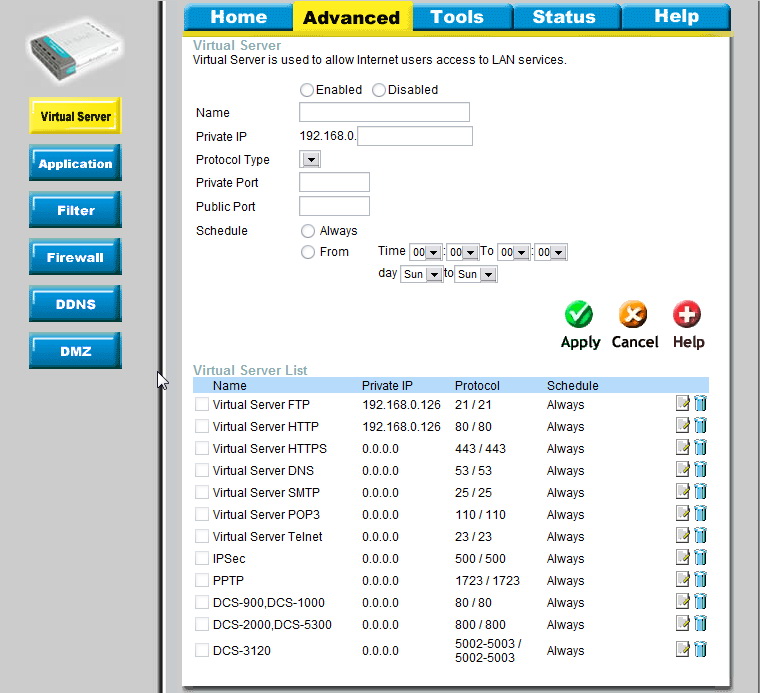Viewport: 760px width, 693px height.
Task: Edit the Virtual Server SMTP entry
Action: pyautogui.click(x=682, y=491)
